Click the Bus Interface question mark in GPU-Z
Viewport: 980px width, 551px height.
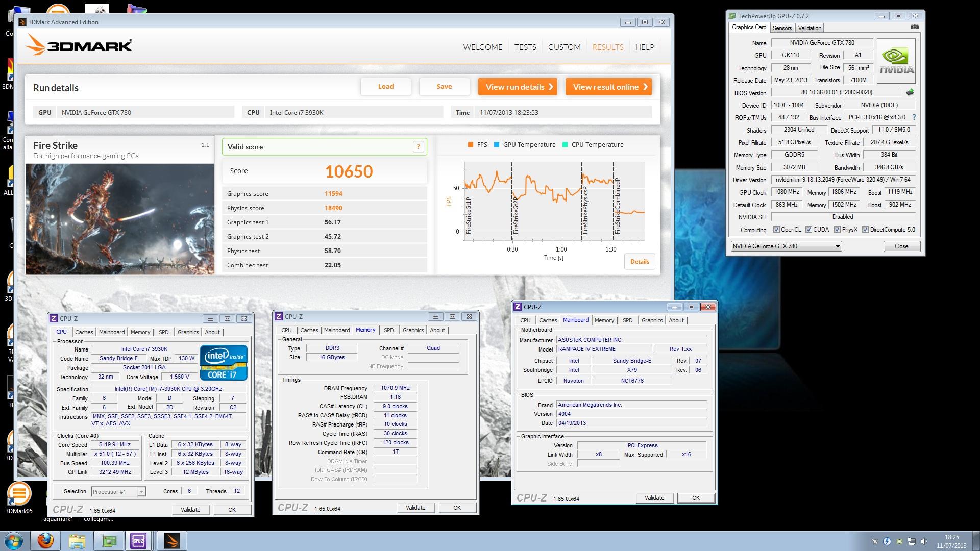pos(914,117)
